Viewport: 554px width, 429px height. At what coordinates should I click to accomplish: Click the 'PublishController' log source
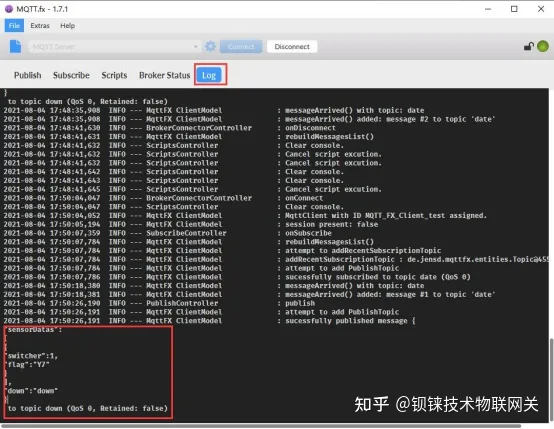pos(182,303)
